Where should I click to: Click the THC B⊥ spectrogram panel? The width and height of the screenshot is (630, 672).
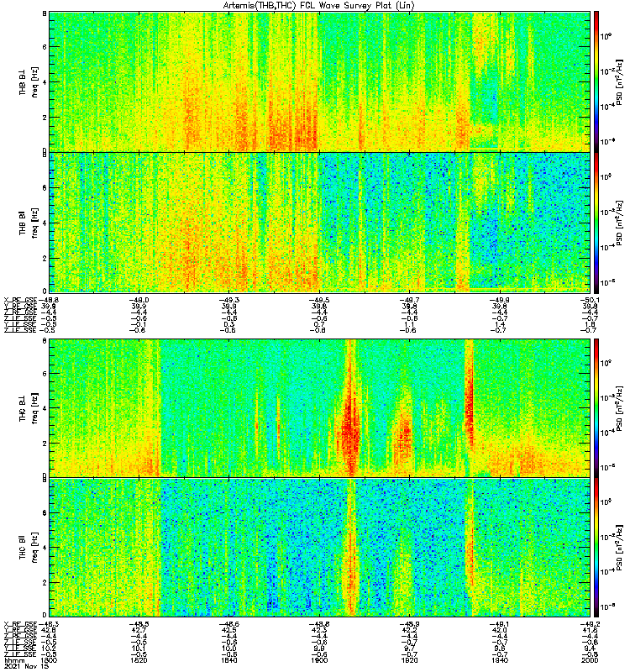click(x=319, y=407)
